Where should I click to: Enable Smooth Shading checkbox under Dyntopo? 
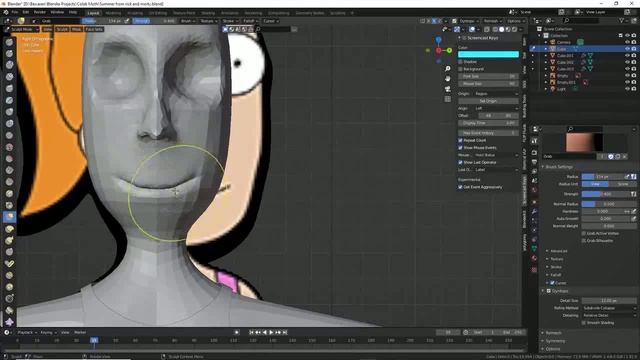584,322
